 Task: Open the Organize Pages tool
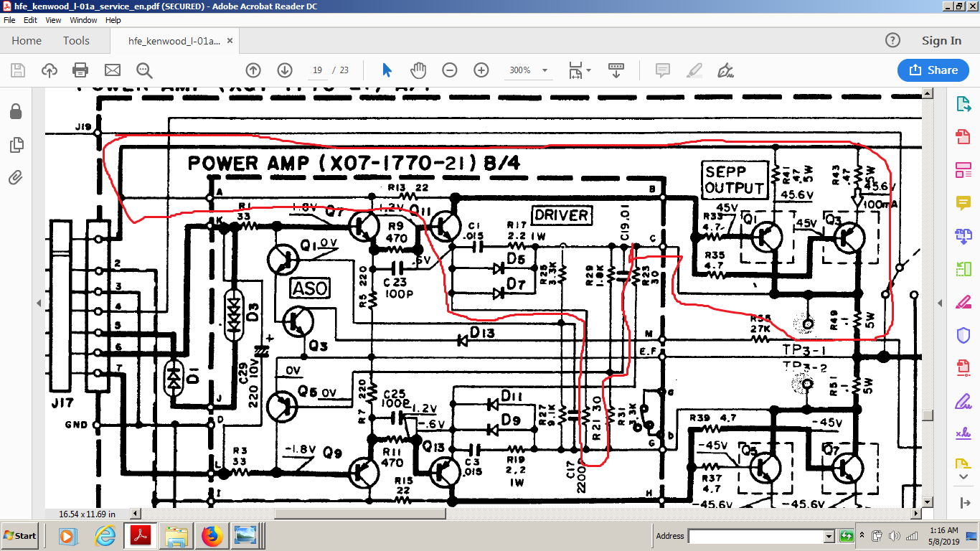[x=963, y=269]
